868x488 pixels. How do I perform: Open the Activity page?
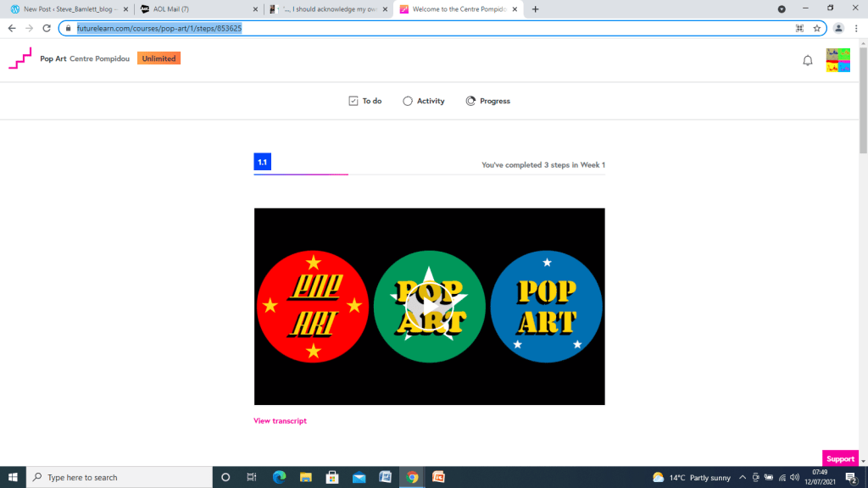423,101
